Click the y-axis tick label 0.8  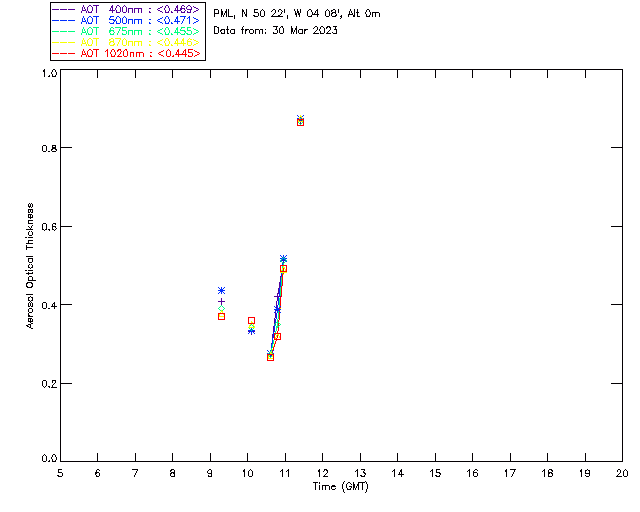point(49,148)
